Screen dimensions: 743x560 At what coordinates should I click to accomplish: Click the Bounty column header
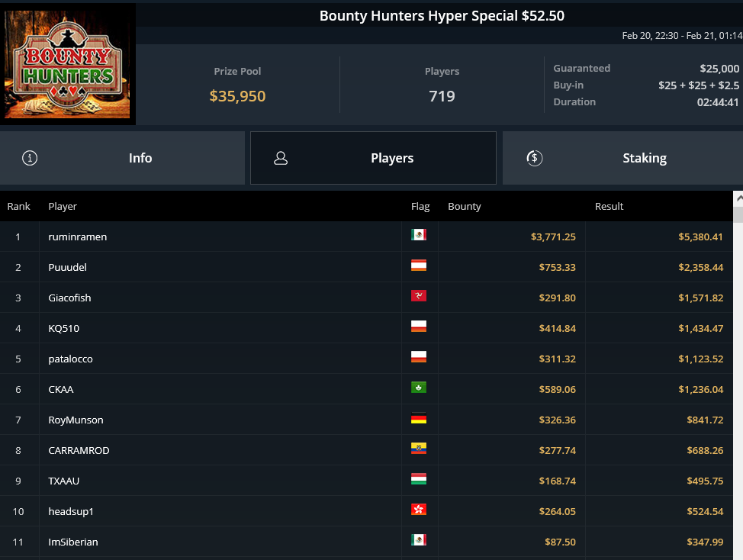(x=465, y=206)
